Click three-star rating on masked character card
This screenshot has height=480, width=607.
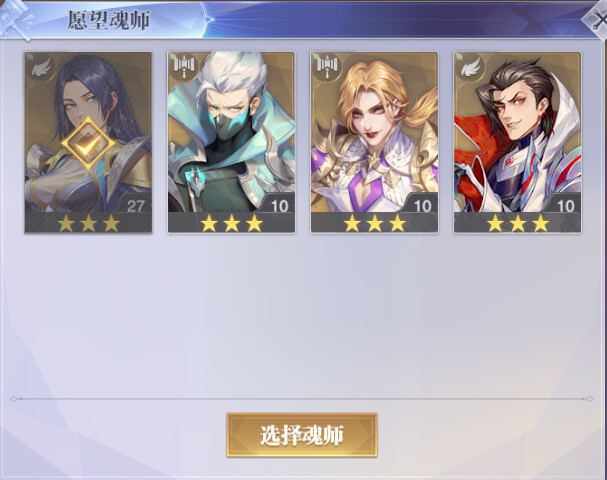click(231, 223)
